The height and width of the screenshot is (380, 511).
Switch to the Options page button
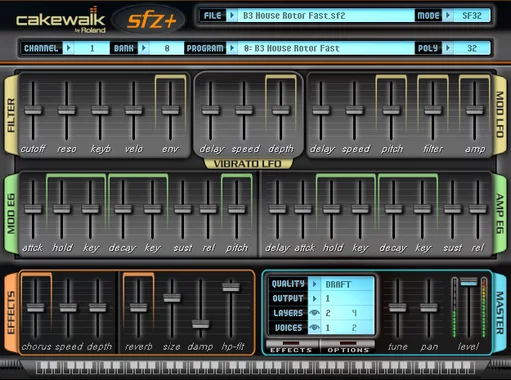(348, 347)
